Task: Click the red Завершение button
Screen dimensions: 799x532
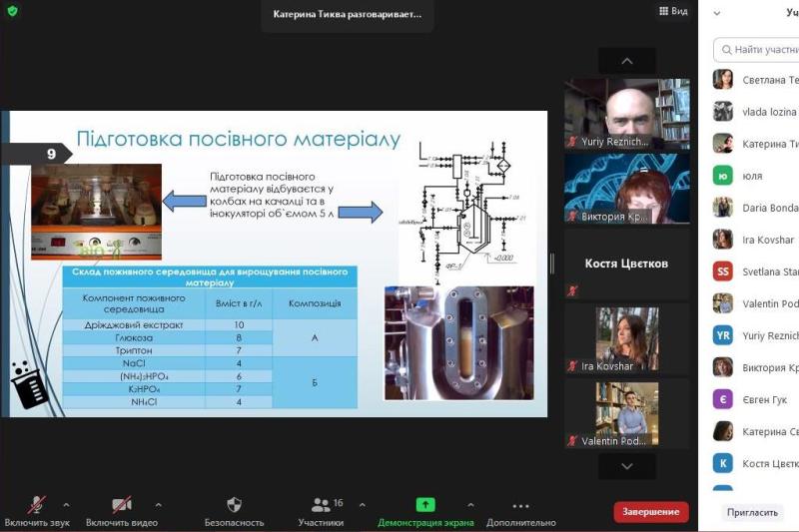Action: tap(651, 512)
